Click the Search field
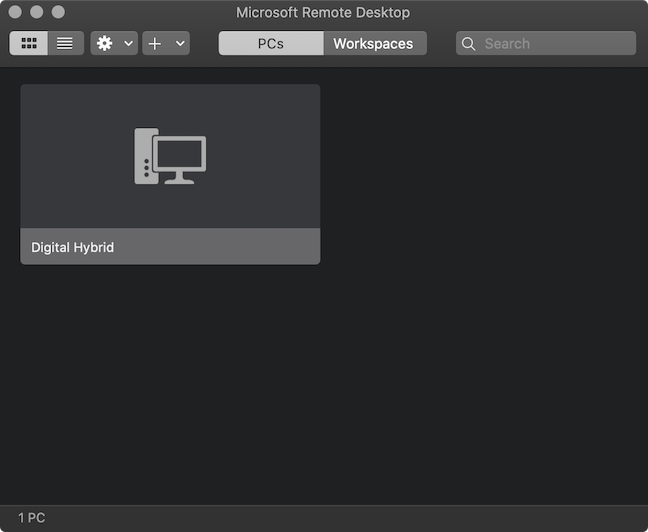 coord(546,43)
